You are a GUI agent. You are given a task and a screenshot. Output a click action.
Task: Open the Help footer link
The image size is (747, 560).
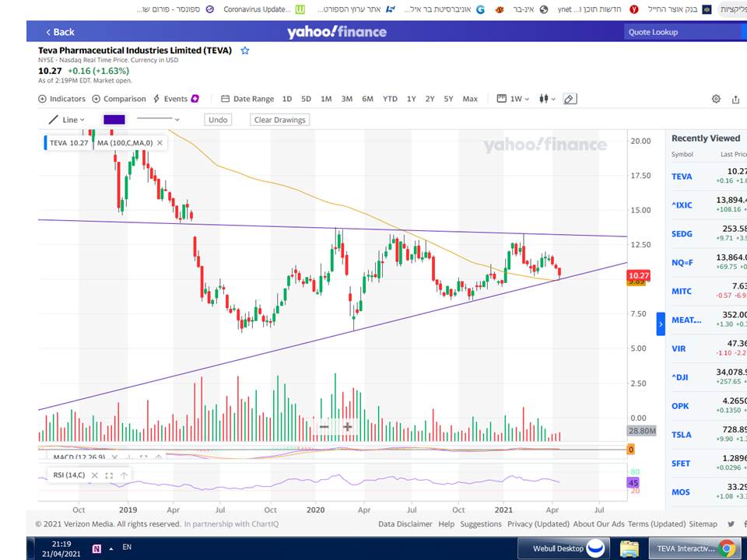tap(447, 523)
